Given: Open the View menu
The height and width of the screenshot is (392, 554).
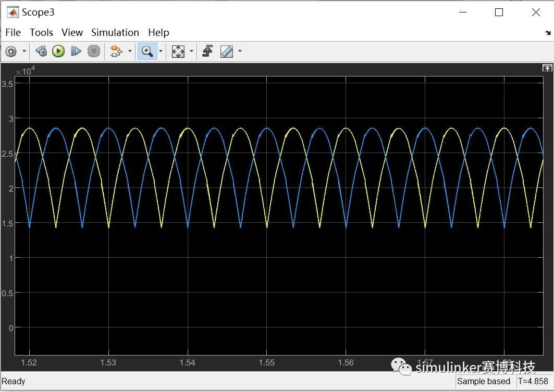Looking at the screenshot, I should coord(72,32).
